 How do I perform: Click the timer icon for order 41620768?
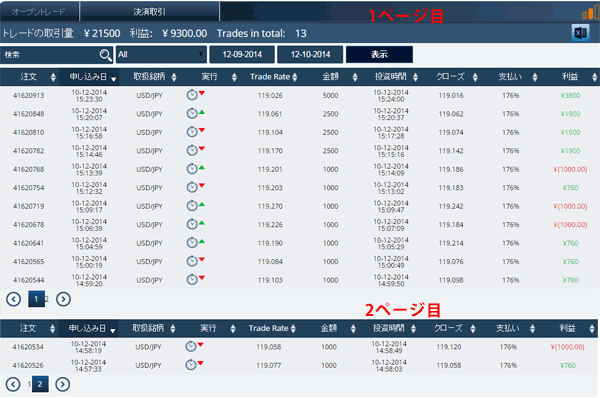click(x=192, y=168)
